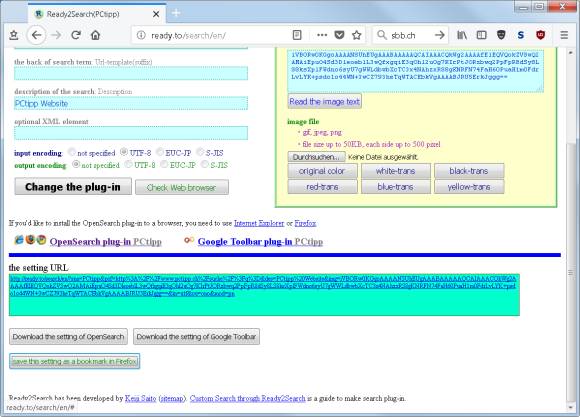This screenshot has width=580, height=417.
Task: Open Custom Search through Ready2Search link
Action: pyautogui.click(x=247, y=398)
